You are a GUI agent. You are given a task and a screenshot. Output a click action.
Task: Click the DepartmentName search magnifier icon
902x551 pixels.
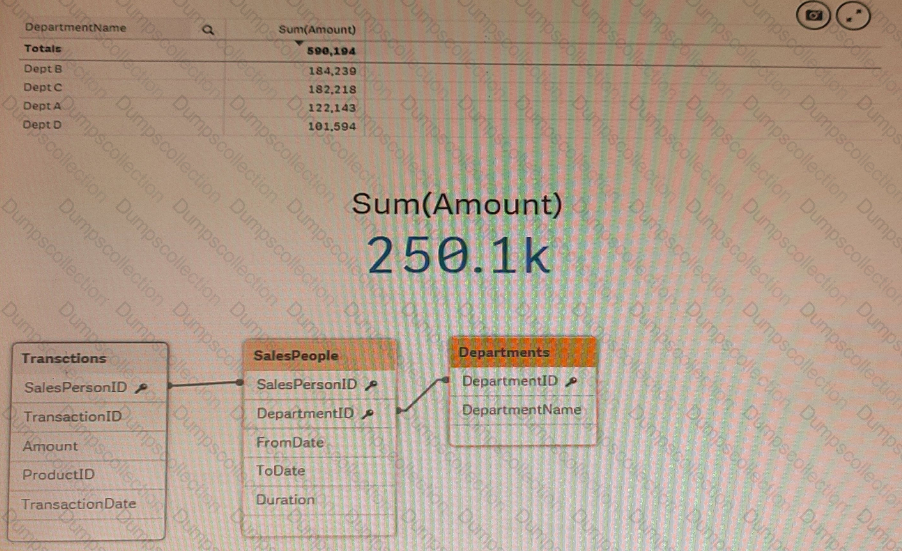[208, 30]
